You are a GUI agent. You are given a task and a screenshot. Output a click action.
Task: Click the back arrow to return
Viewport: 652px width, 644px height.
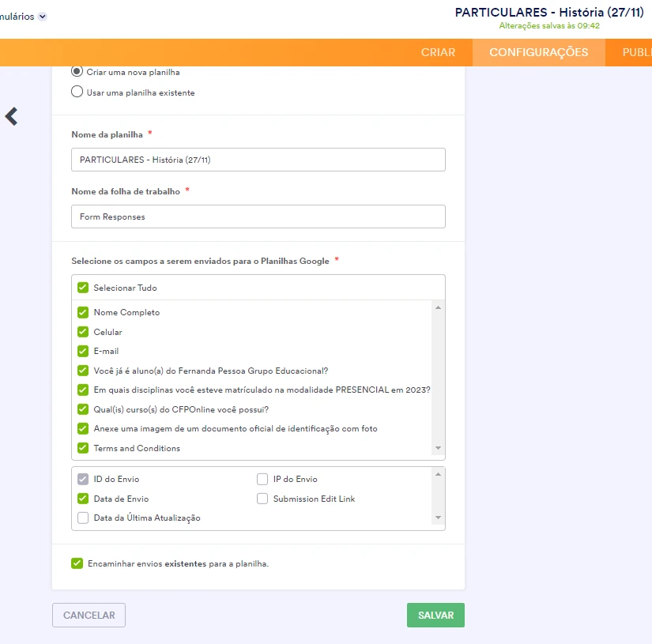pyautogui.click(x=11, y=116)
